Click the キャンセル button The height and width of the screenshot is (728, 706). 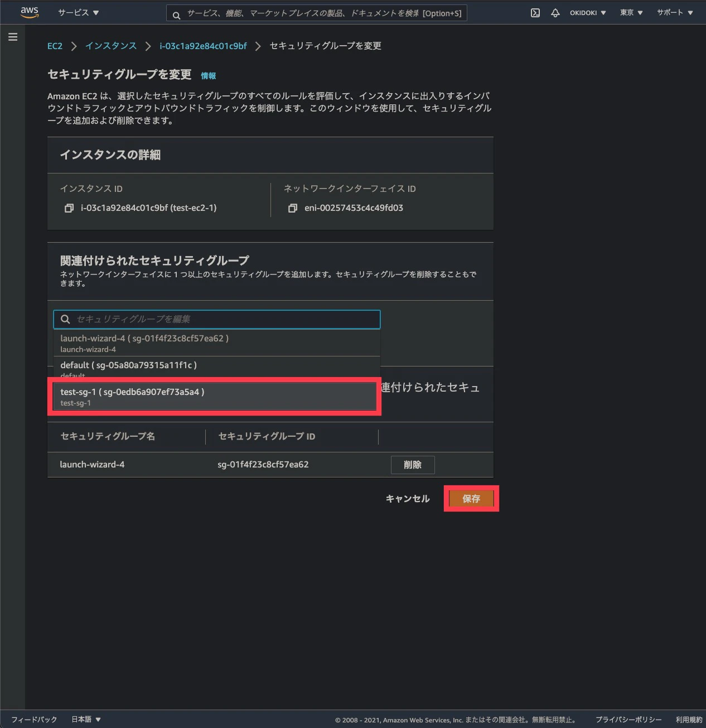(408, 499)
